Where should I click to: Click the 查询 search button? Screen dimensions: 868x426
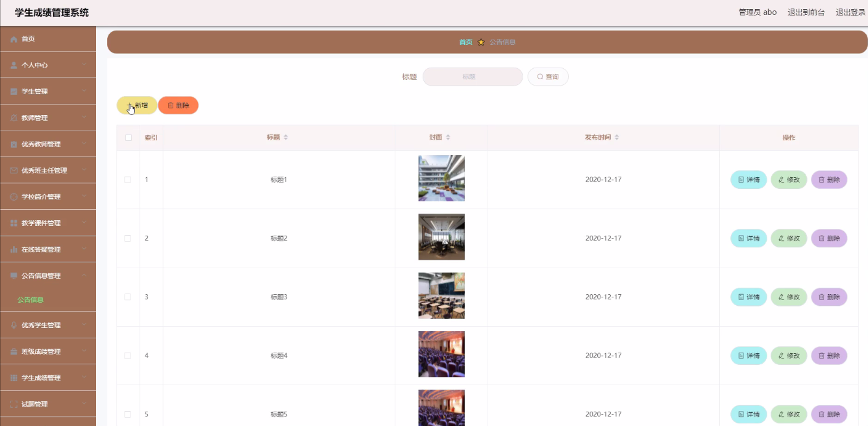coord(549,76)
